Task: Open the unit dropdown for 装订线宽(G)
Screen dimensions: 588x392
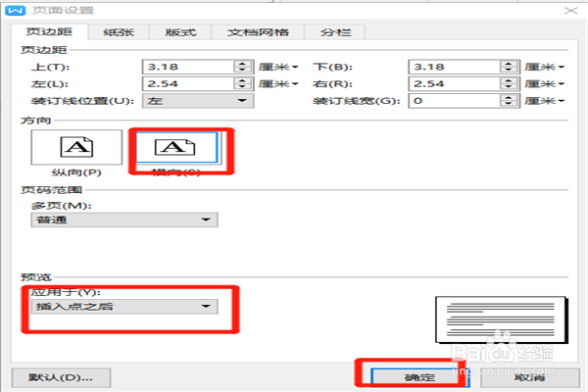Action: pos(544,101)
